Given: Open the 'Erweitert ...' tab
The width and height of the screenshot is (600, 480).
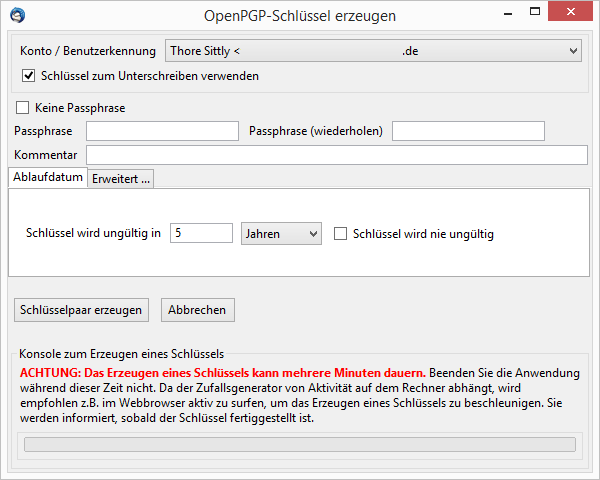Looking at the screenshot, I should coord(121,179).
